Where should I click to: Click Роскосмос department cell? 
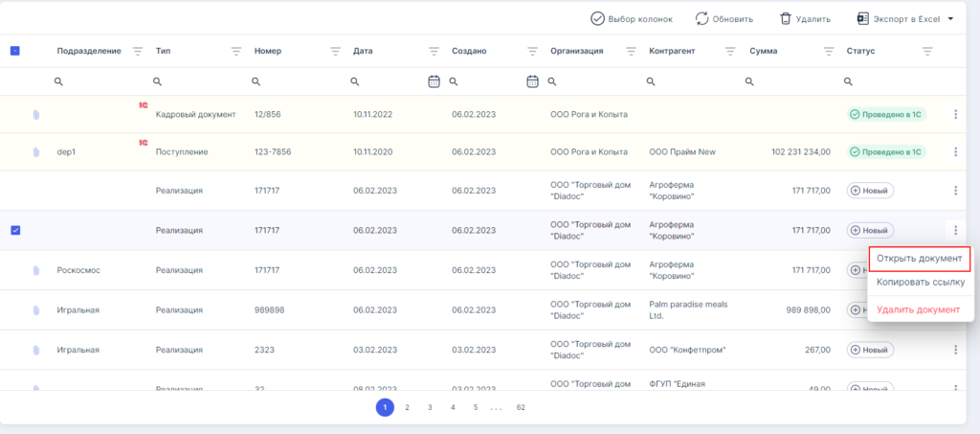pyautogui.click(x=78, y=270)
